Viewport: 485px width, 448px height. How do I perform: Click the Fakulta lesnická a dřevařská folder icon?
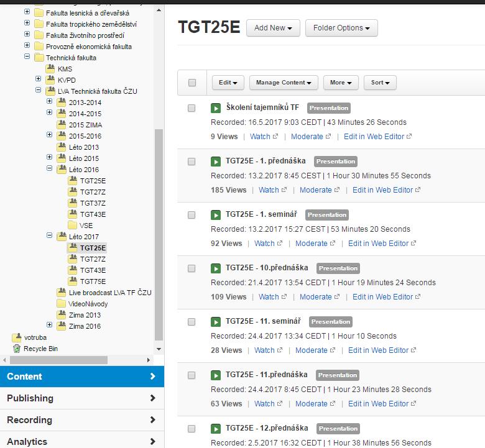point(39,13)
